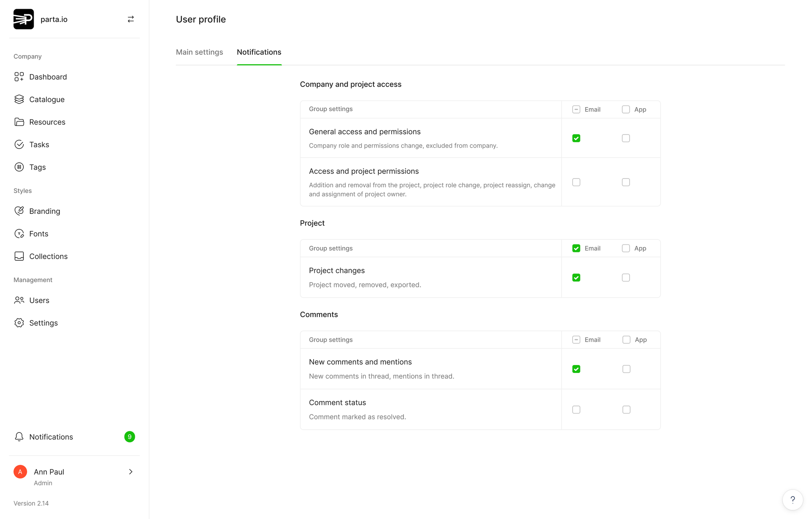This screenshot has width=812, height=519.
Task: Toggle App group checkbox for Company access
Action: (626, 110)
